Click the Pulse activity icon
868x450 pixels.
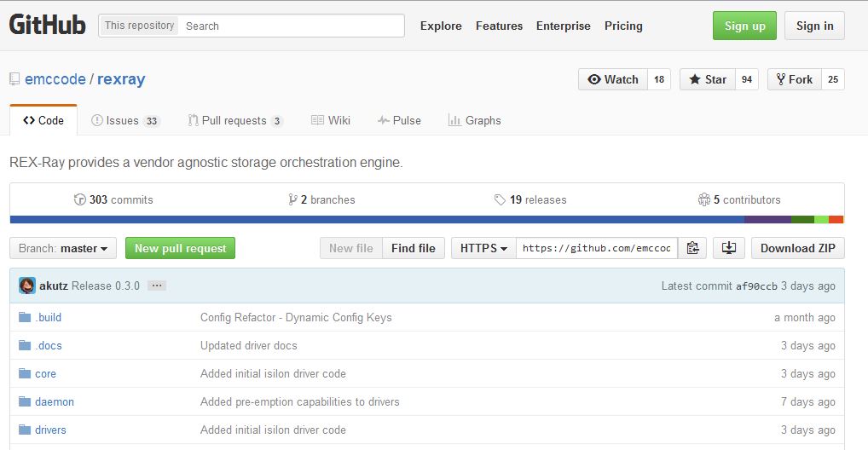[383, 120]
